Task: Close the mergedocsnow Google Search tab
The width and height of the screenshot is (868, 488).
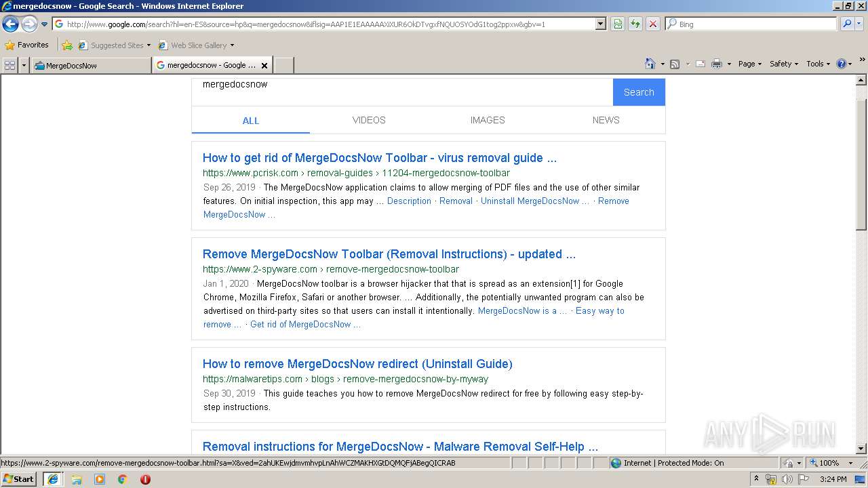Action: 264,66
